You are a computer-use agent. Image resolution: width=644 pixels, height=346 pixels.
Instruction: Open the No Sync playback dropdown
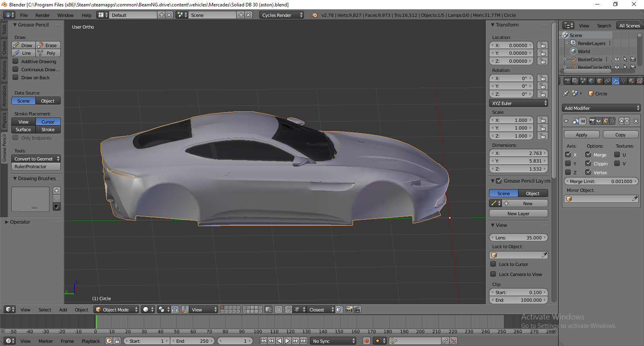pos(334,341)
